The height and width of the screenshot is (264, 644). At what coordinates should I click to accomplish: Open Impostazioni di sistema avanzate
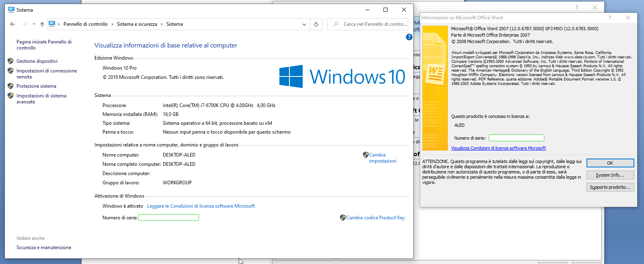[41, 99]
